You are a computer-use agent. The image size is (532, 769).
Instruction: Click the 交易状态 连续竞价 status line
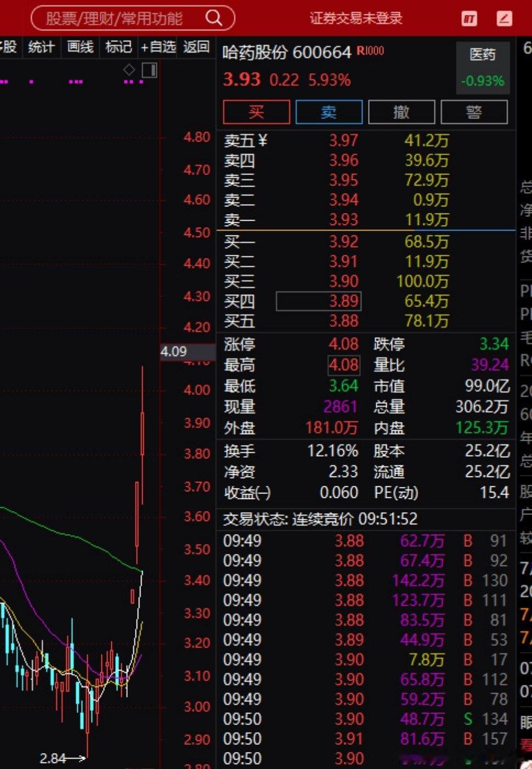pos(320,519)
